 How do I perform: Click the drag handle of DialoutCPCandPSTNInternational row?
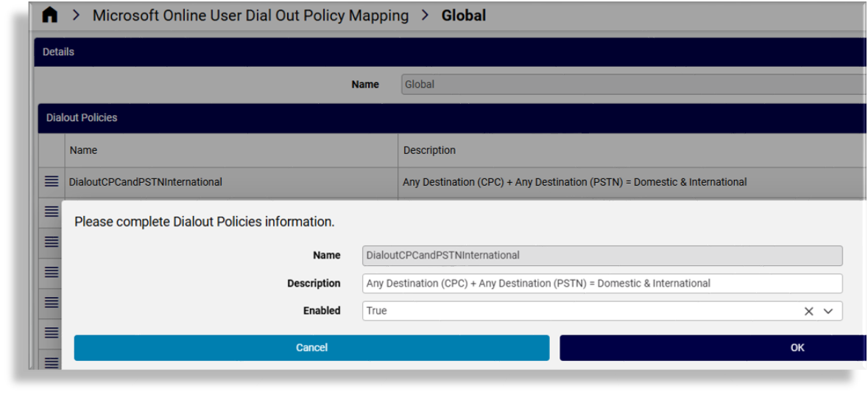click(x=52, y=181)
